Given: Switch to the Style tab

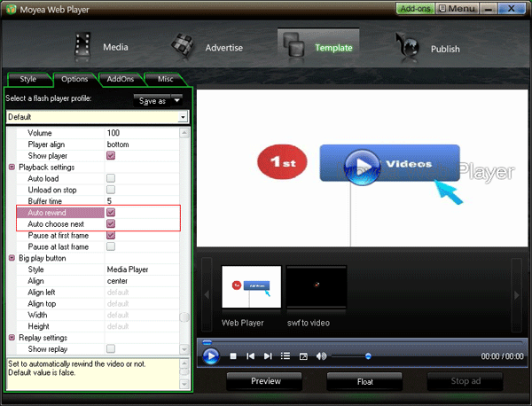Looking at the screenshot, I should pos(28,79).
